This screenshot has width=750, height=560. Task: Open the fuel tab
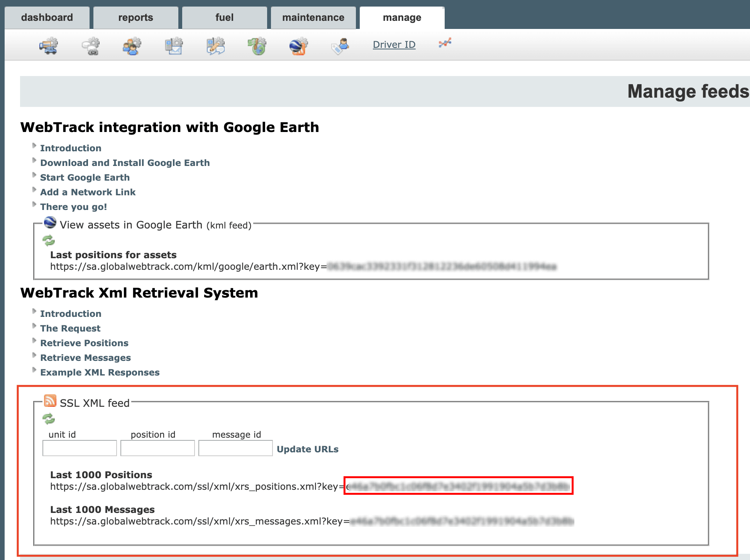[224, 18]
